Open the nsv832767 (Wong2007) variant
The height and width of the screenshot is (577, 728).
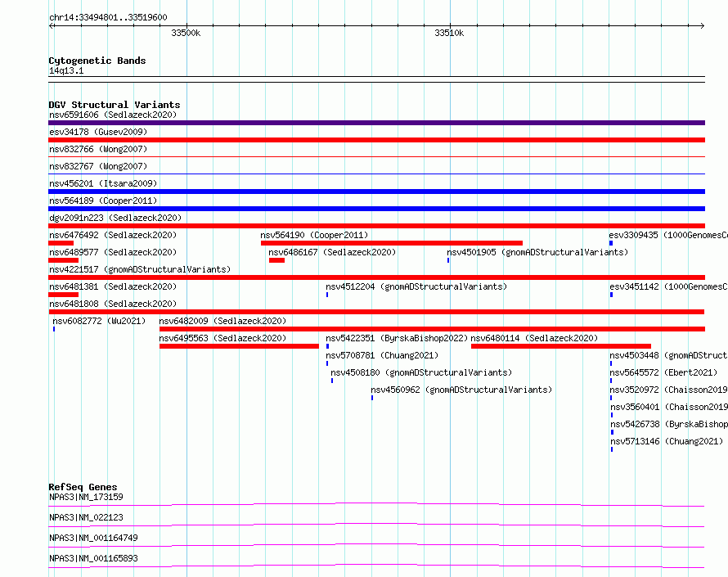tap(98, 166)
